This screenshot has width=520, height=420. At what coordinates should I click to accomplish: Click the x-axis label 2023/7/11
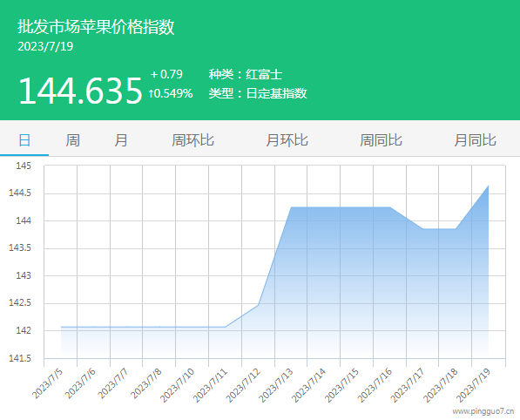click(210, 385)
